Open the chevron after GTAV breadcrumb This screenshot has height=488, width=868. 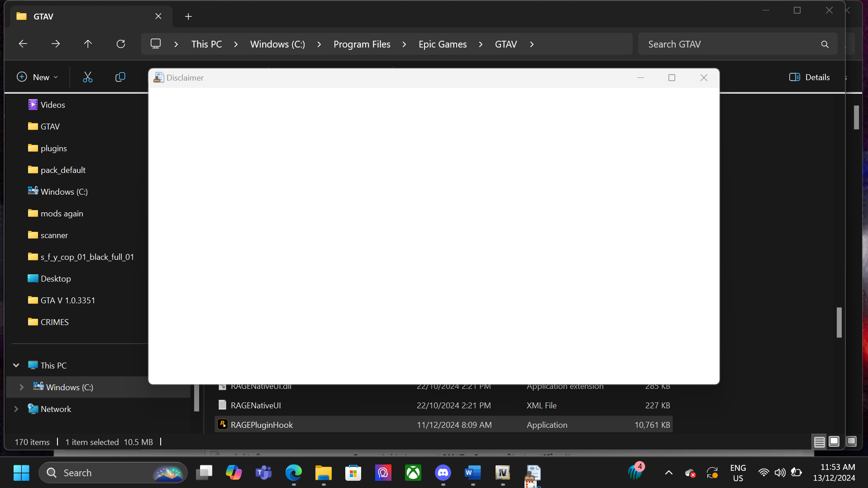pos(532,44)
